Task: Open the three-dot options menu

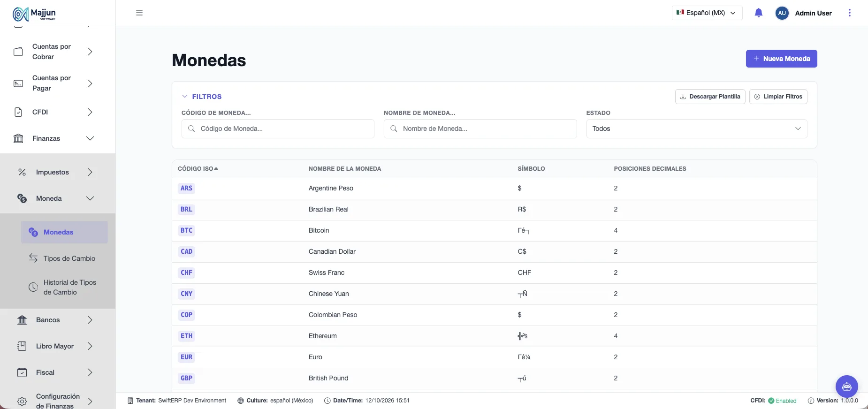Action: pos(850,13)
